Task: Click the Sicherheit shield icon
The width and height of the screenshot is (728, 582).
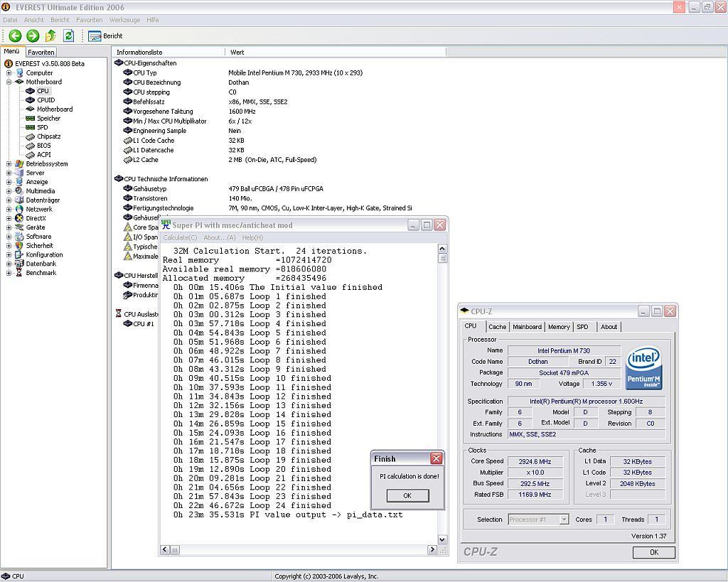Action: tap(19, 245)
